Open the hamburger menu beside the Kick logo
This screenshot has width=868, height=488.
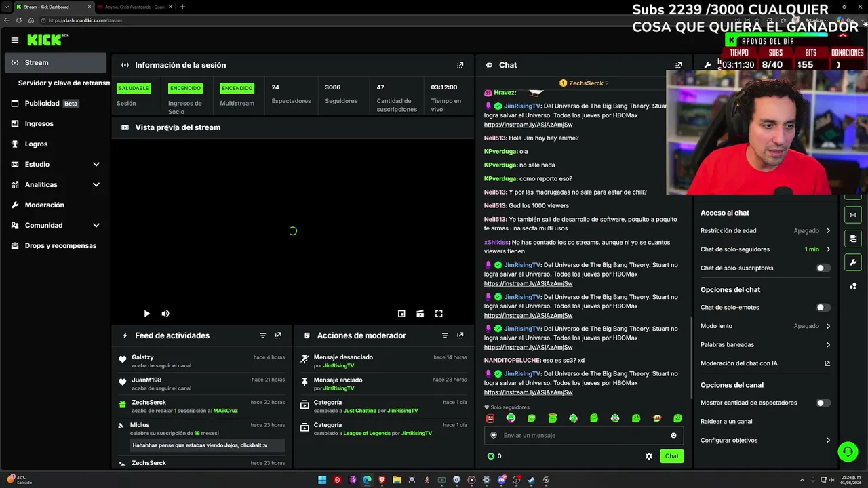coord(15,40)
